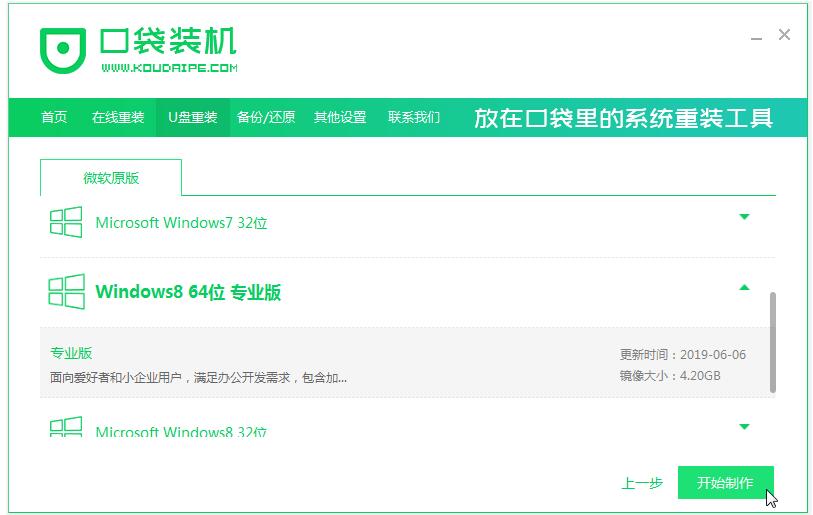Image resolution: width=813 pixels, height=515 pixels.
Task: Click the system list vertical scrollbar thumb
Action: click(x=773, y=342)
